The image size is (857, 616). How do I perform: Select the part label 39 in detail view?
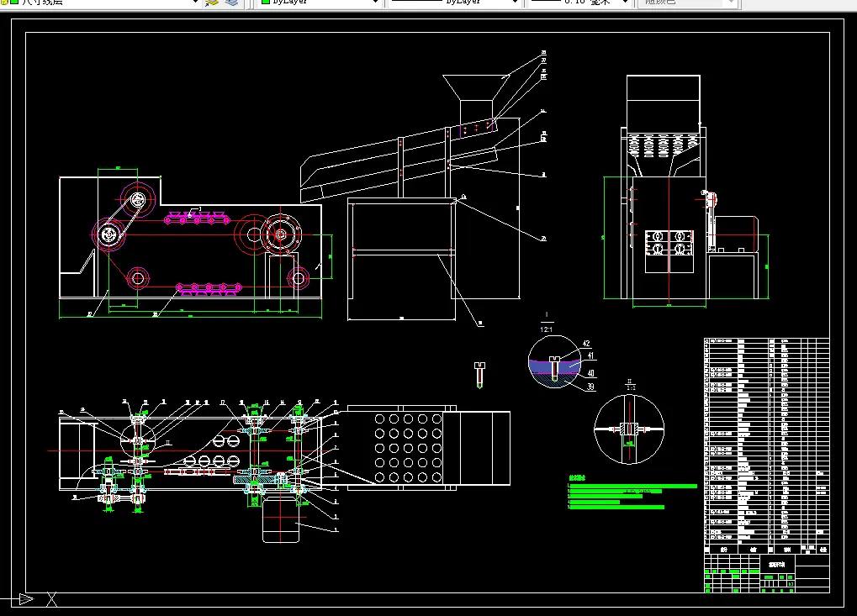591,387
